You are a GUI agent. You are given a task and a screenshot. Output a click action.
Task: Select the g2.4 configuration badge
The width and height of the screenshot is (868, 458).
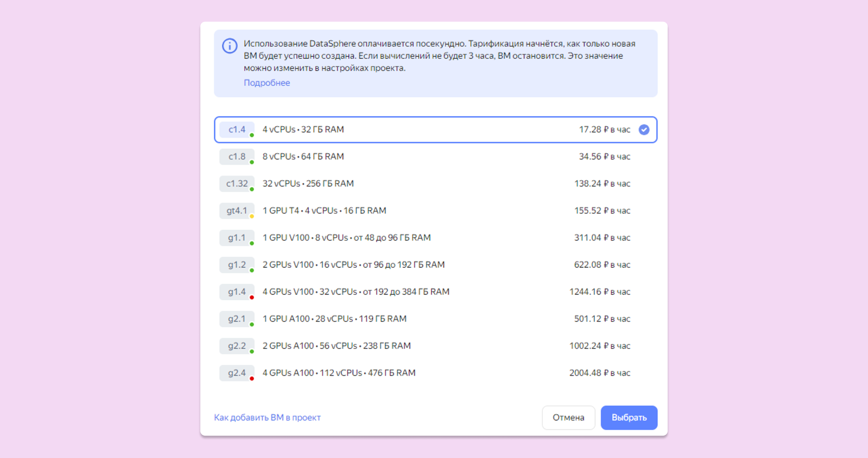pos(237,373)
